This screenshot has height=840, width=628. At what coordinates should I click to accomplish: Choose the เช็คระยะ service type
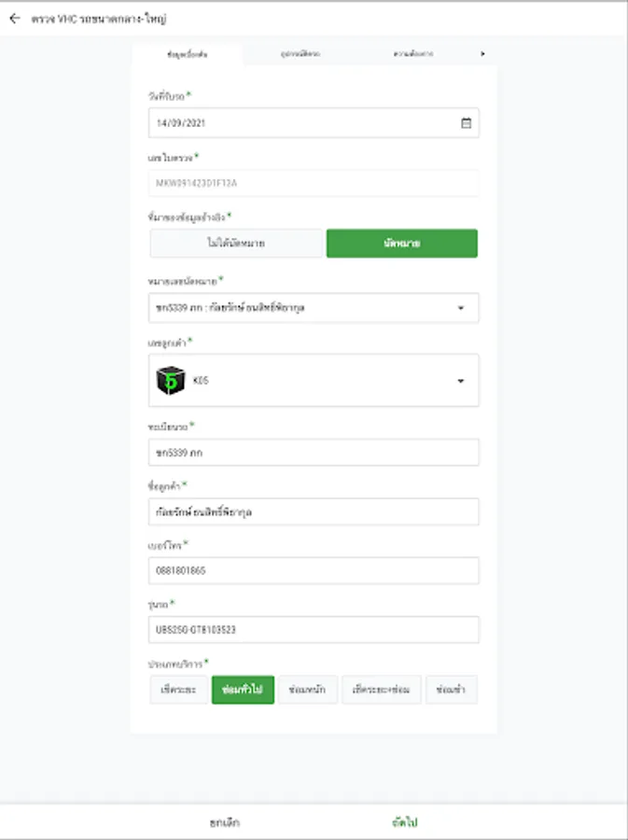click(x=178, y=690)
